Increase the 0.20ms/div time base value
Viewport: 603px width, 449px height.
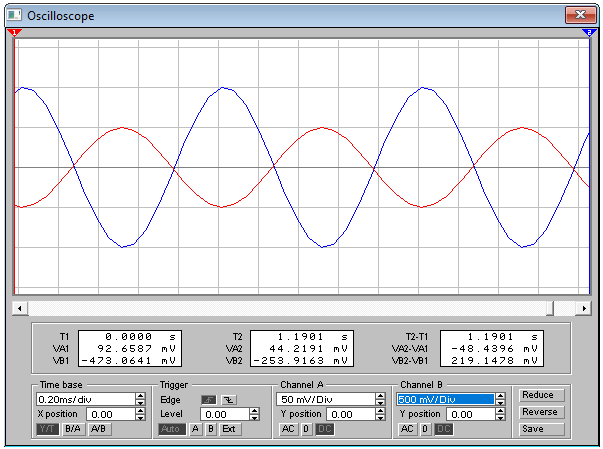click(141, 396)
